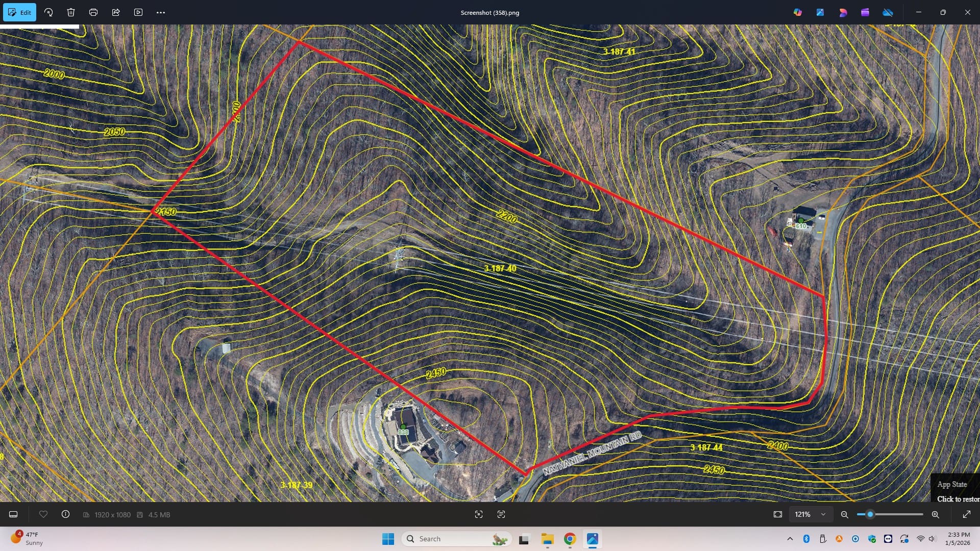
Task: Rotate the image with the rotate icon
Action: (x=48, y=12)
